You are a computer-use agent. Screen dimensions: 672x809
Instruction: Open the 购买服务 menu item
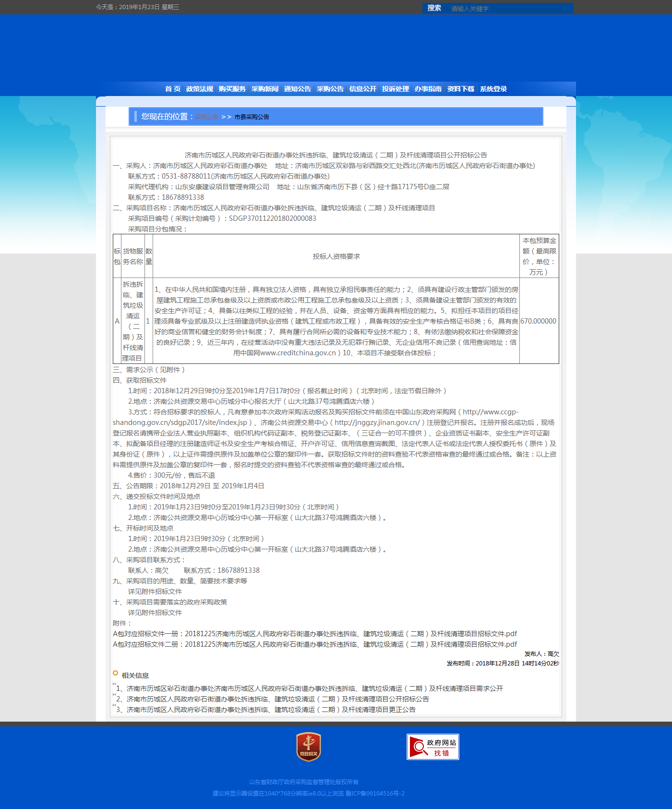coord(232,89)
